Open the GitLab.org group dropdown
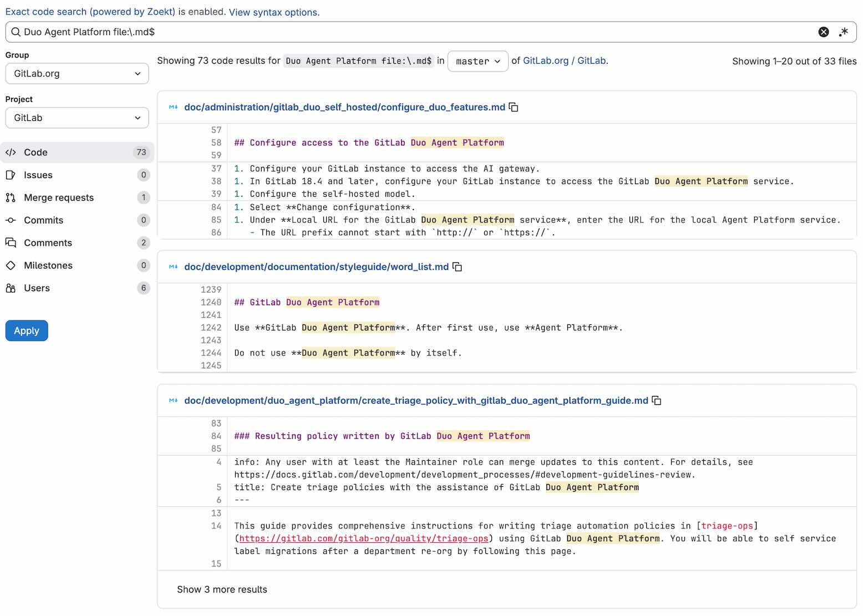Image resolution: width=863 pixels, height=616 pixels. 77,73
